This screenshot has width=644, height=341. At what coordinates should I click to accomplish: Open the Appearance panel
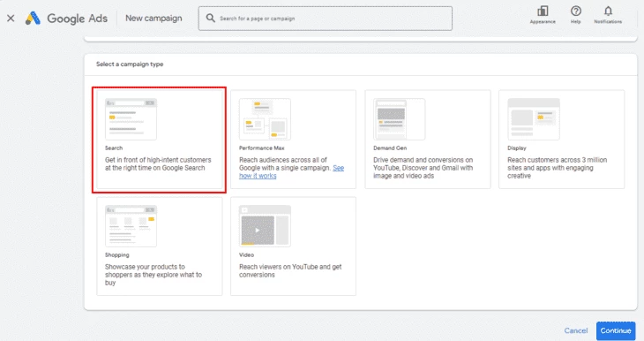[543, 15]
